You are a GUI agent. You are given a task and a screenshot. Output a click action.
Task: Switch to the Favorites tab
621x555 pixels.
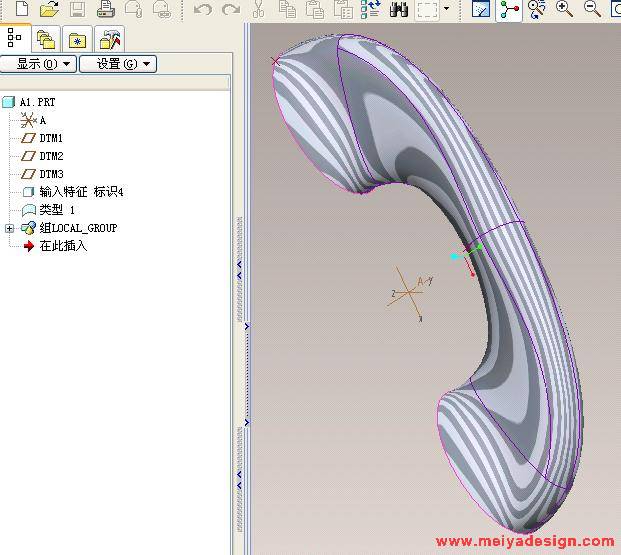click(x=77, y=39)
